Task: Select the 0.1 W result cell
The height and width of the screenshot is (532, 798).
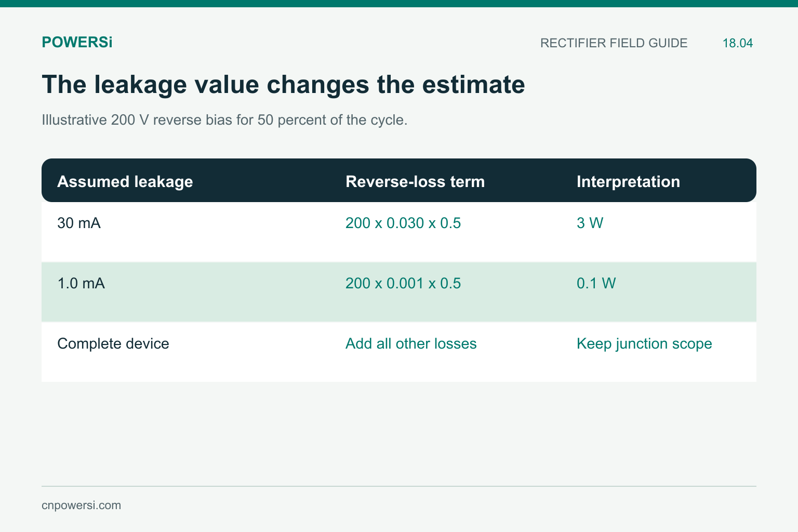Action: (x=596, y=284)
